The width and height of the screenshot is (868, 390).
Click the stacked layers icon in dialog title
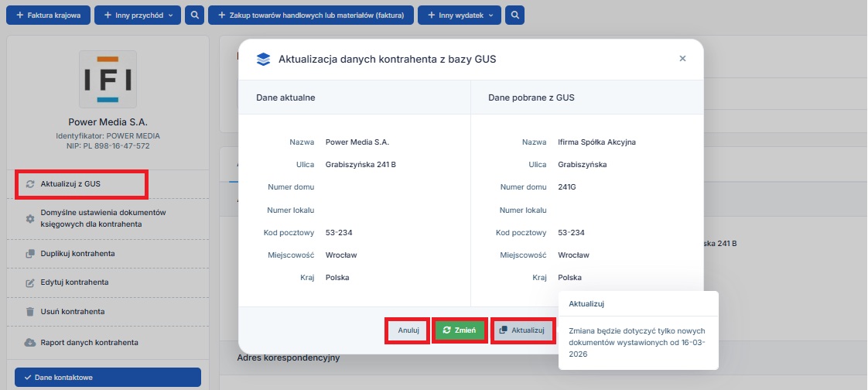point(264,59)
